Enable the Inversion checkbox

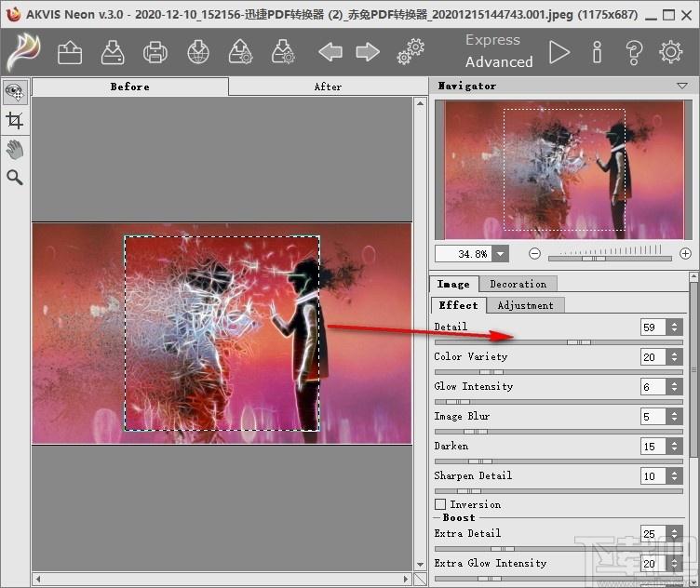440,504
